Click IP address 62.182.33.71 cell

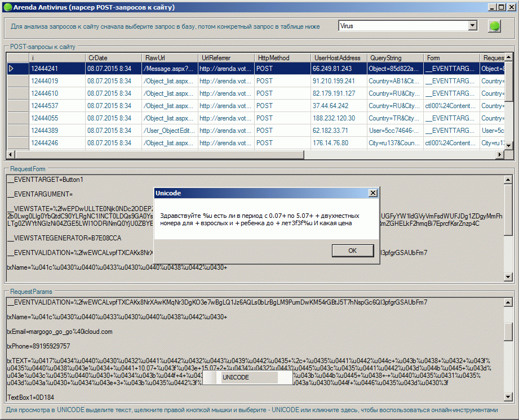point(339,131)
